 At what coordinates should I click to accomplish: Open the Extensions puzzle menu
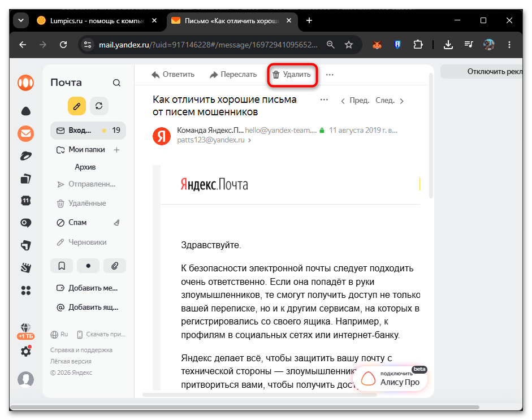[418, 45]
